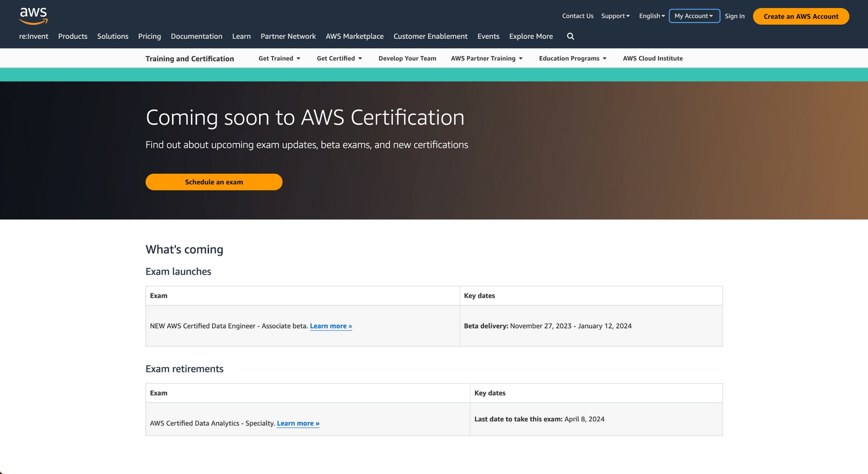Go to the Pricing menu

pyautogui.click(x=150, y=36)
